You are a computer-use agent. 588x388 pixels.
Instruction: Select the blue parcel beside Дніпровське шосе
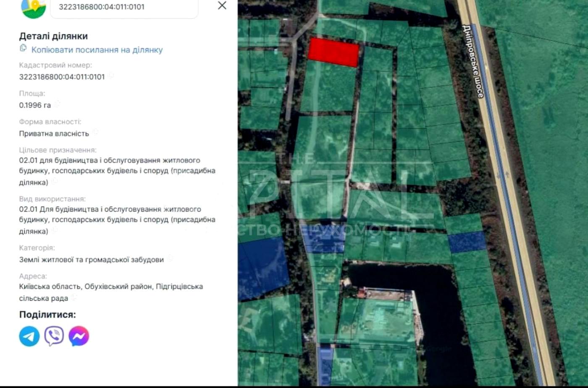click(x=467, y=242)
